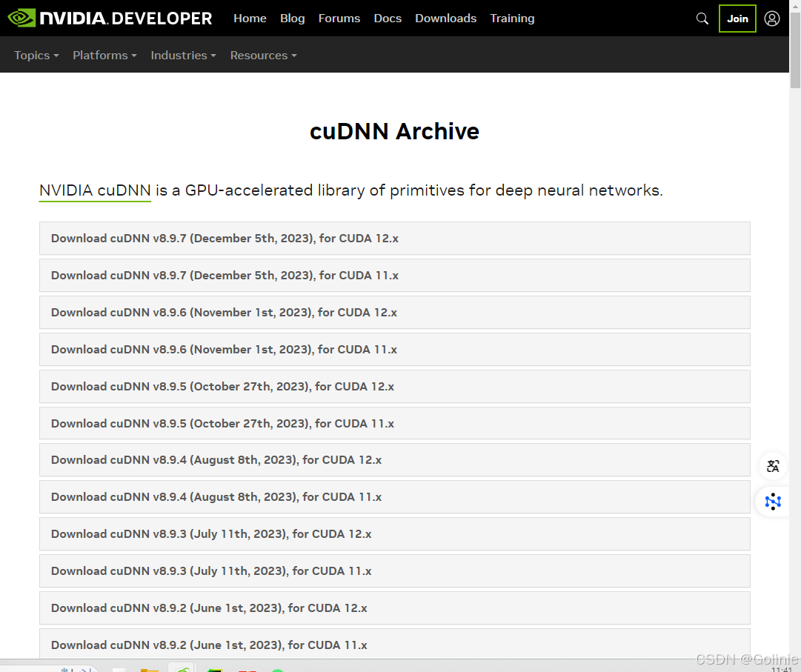Follow the NVIDIA cuDNN underlined link

95,190
